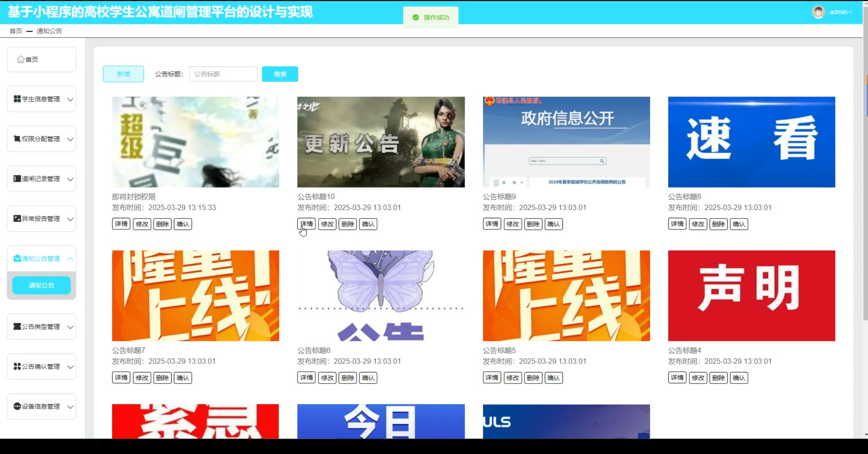The height and width of the screenshot is (454, 868).
Task: Focus the 公告标题 search input field
Action: tap(223, 74)
